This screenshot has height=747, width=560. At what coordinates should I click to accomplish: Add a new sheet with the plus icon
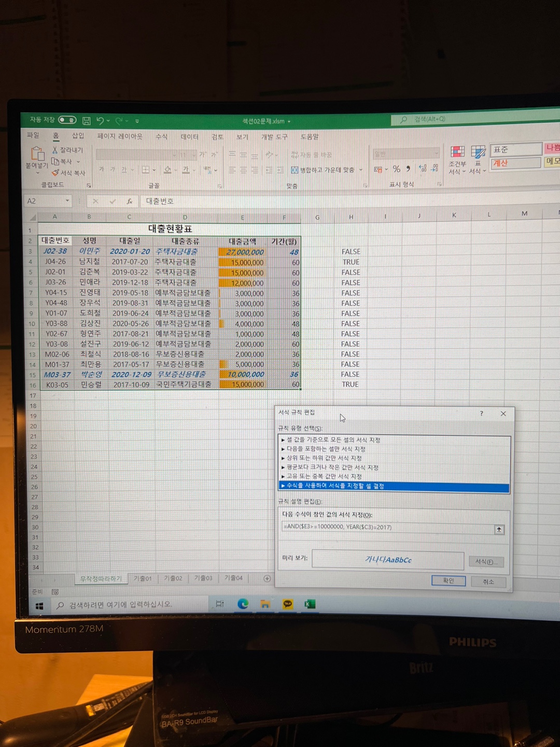(x=267, y=578)
